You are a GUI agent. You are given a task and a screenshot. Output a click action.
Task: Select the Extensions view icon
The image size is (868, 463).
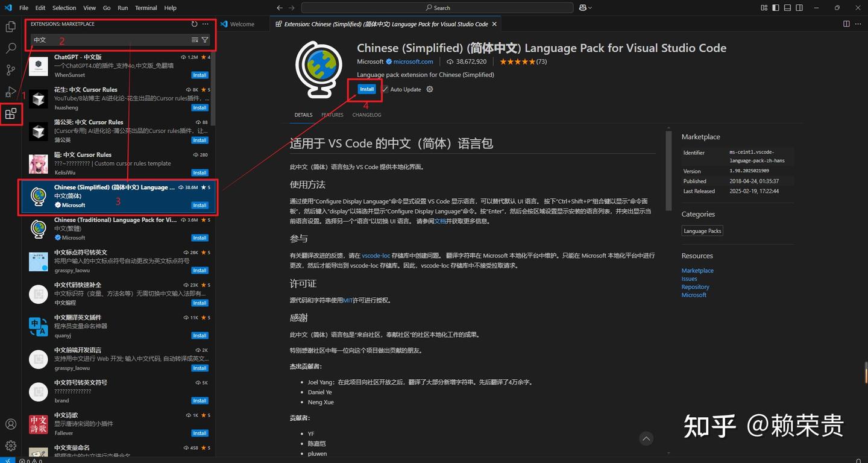tap(10, 113)
